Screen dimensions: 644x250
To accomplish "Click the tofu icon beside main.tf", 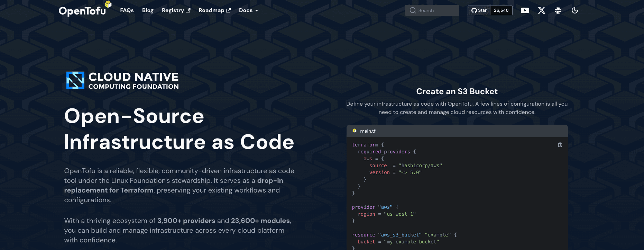I will pyautogui.click(x=355, y=131).
